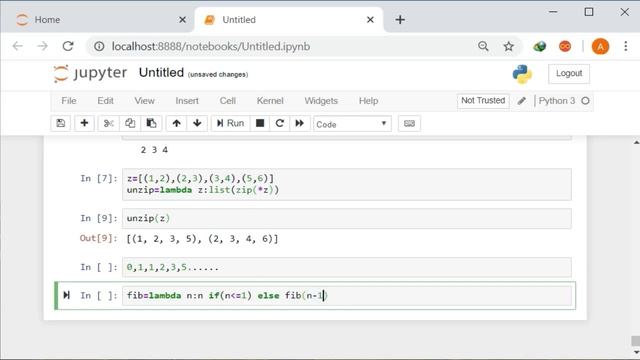Rename notebook via Untitled title

click(x=161, y=73)
